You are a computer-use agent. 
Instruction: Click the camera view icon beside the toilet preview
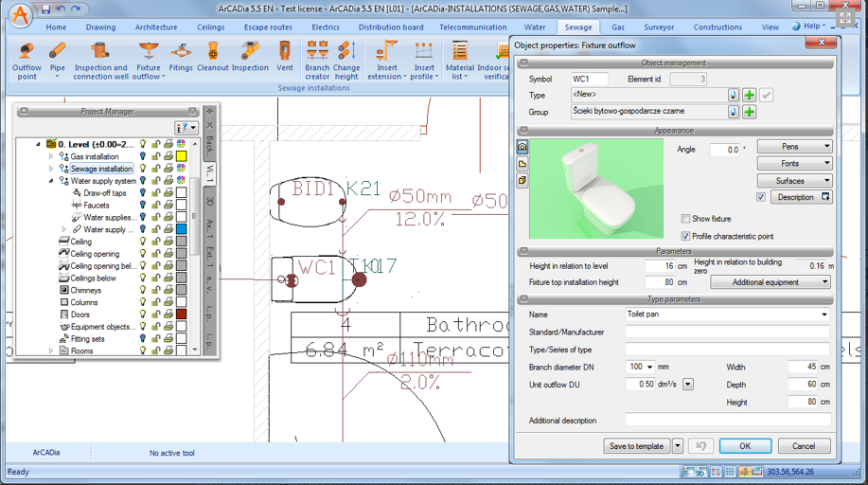click(522, 147)
